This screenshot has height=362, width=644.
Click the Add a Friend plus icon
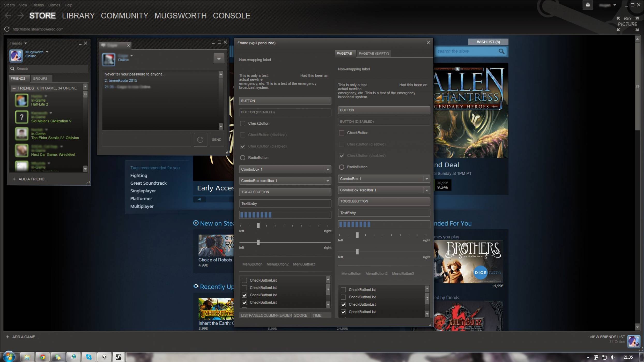14,179
